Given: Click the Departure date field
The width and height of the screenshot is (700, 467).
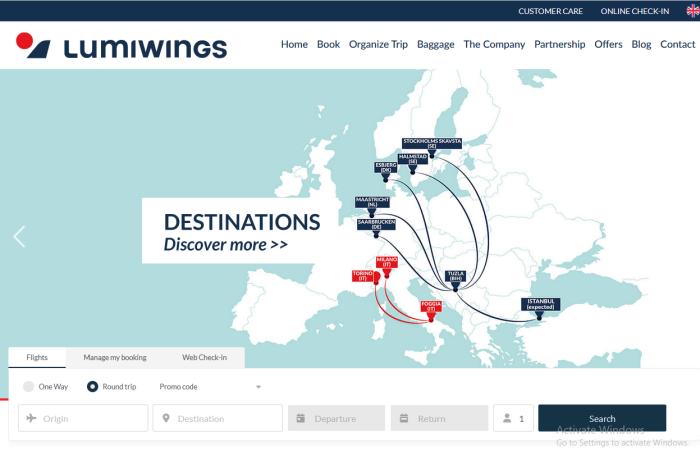Looking at the screenshot, I should pyautogui.click(x=337, y=418).
